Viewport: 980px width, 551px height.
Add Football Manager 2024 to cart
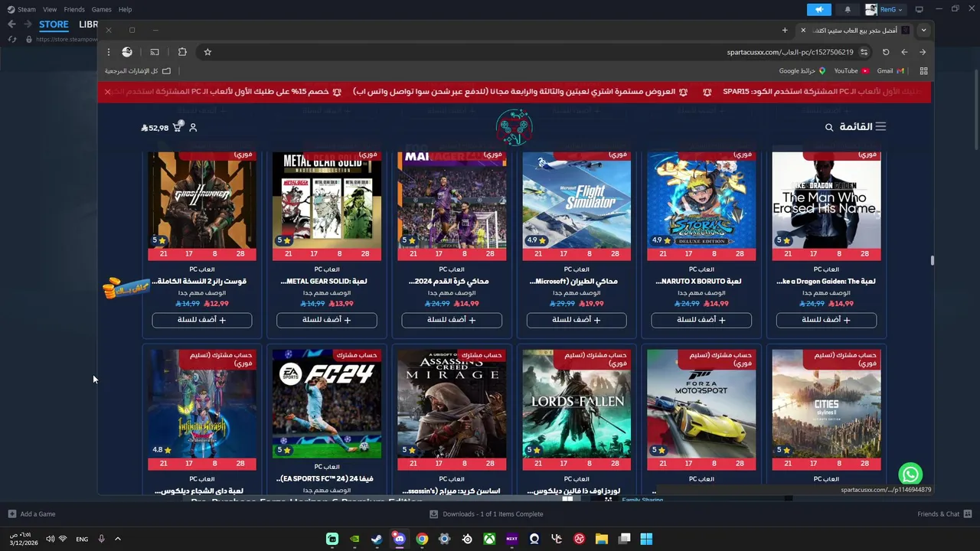[452, 320]
